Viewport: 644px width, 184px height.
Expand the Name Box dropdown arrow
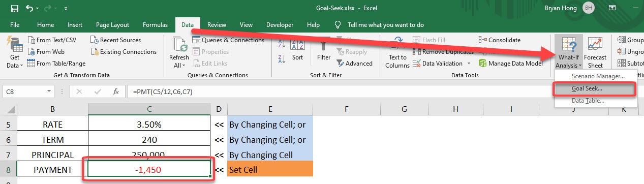coord(49,91)
